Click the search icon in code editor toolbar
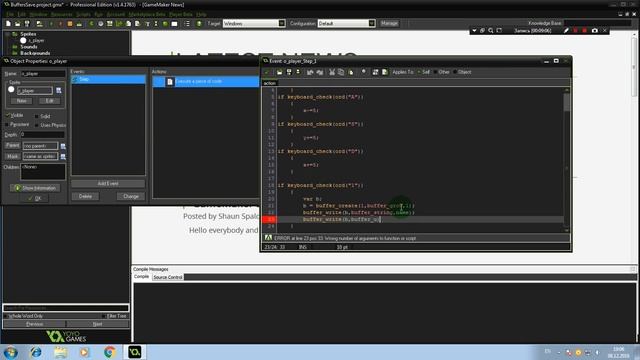Viewport: 640px width, 360px height. pyautogui.click(x=364, y=72)
